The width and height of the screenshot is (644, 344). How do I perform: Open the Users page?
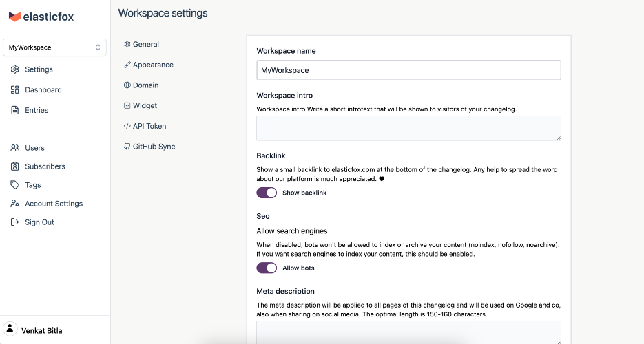(28, 148)
